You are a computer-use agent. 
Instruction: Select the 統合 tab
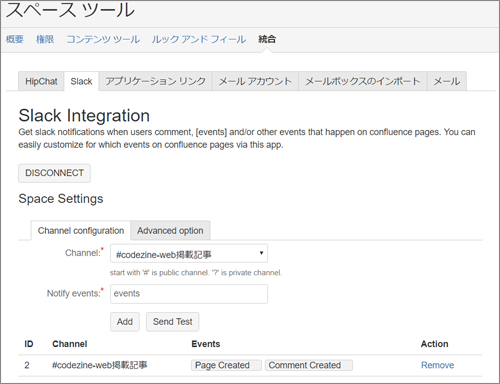267,39
